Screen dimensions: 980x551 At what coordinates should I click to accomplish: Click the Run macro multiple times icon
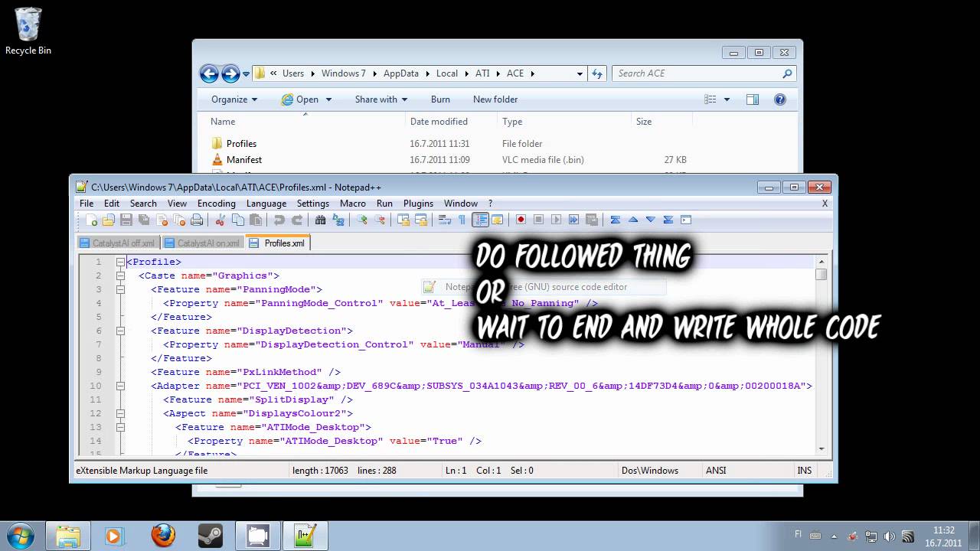[573, 220]
